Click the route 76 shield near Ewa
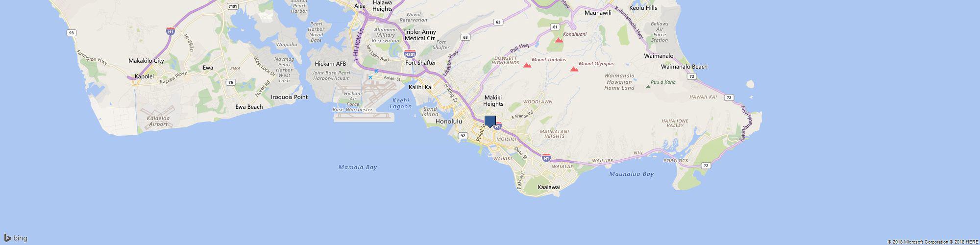 (x=230, y=82)
